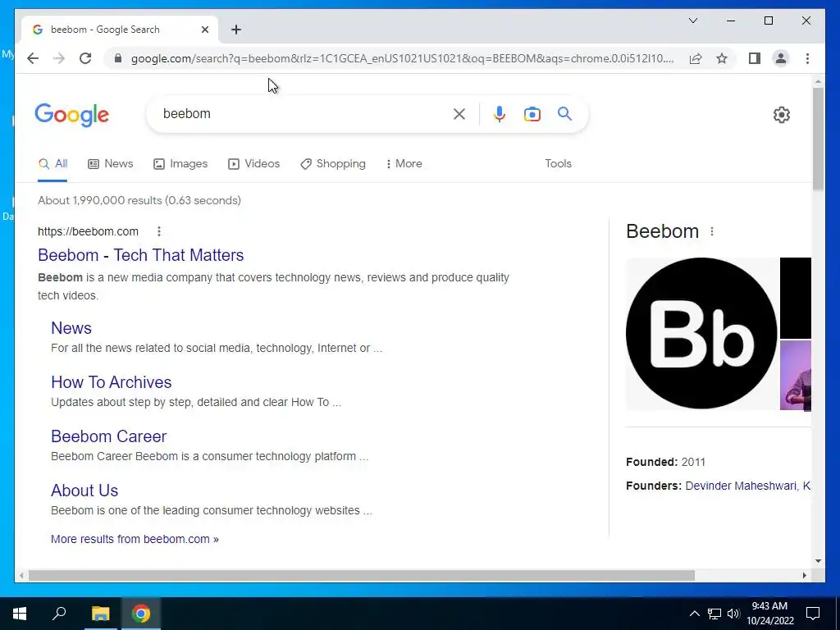840x630 pixels.
Task: Switch to the Videos results tab
Action: (x=254, y=164)
